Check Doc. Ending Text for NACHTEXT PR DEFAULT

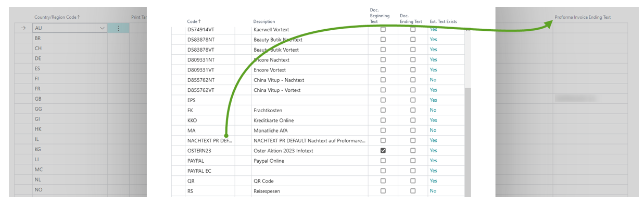coord(413,140)
